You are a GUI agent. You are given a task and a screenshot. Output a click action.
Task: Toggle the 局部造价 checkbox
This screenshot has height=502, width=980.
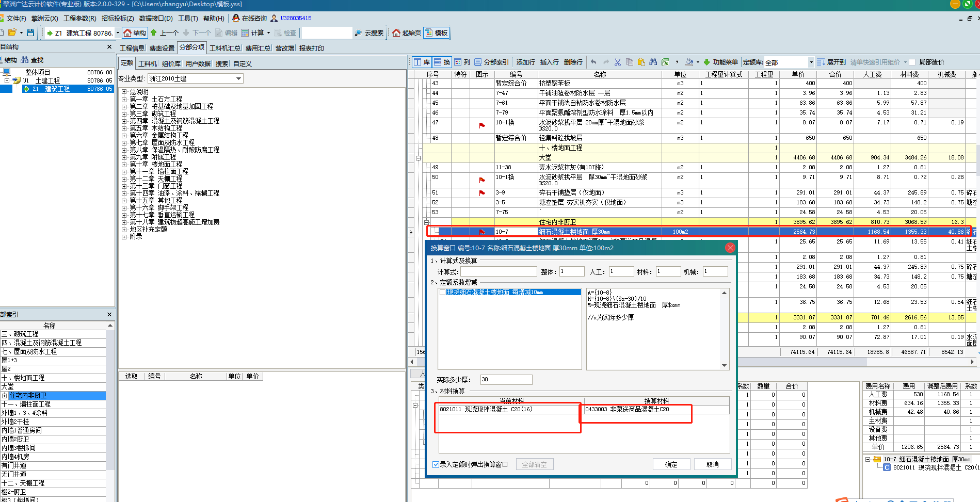(x=912, y=62)
